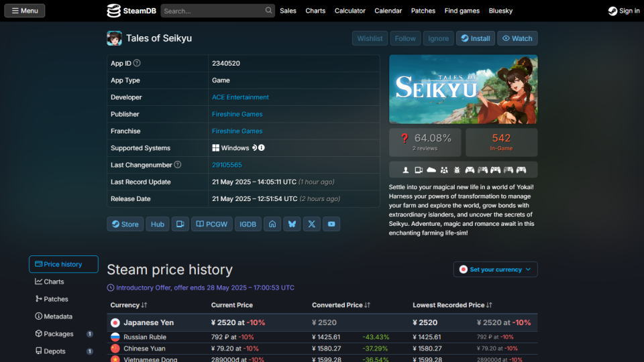Open the Sales page from top navigation

coord(288,11)
